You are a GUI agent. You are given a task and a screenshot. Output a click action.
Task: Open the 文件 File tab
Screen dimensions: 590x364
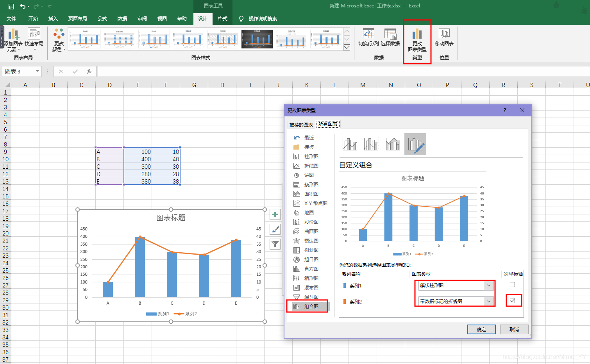point(11,19)
